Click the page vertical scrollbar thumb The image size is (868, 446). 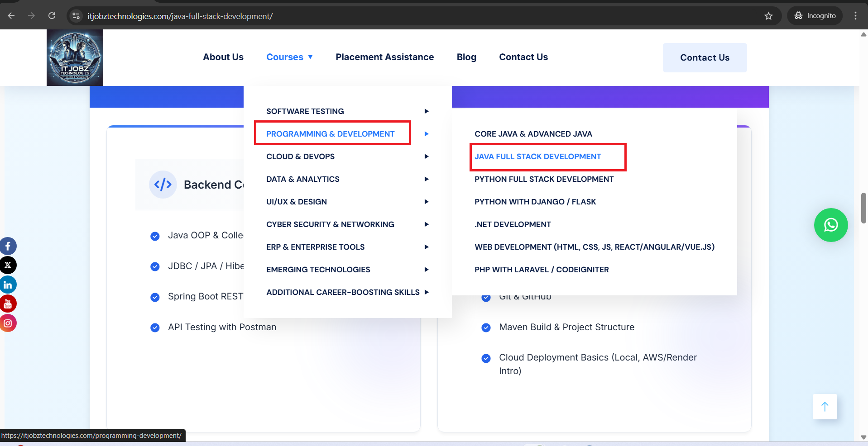pos(863,208)
